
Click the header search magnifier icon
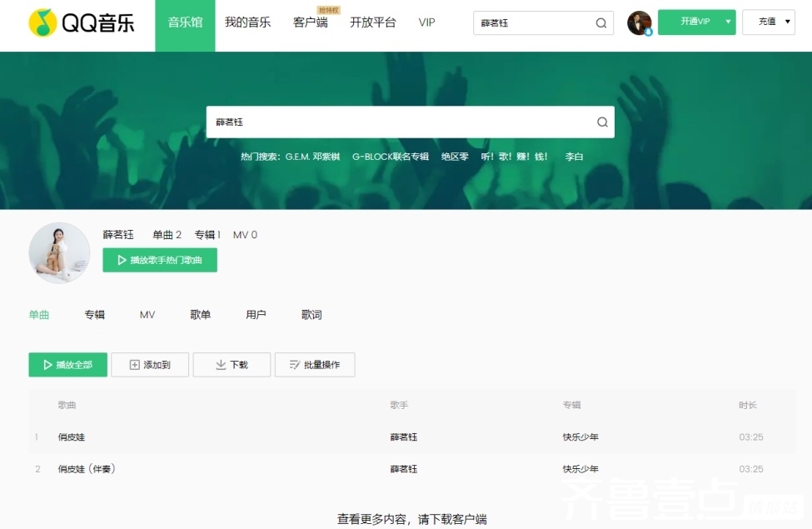point(600,22)
